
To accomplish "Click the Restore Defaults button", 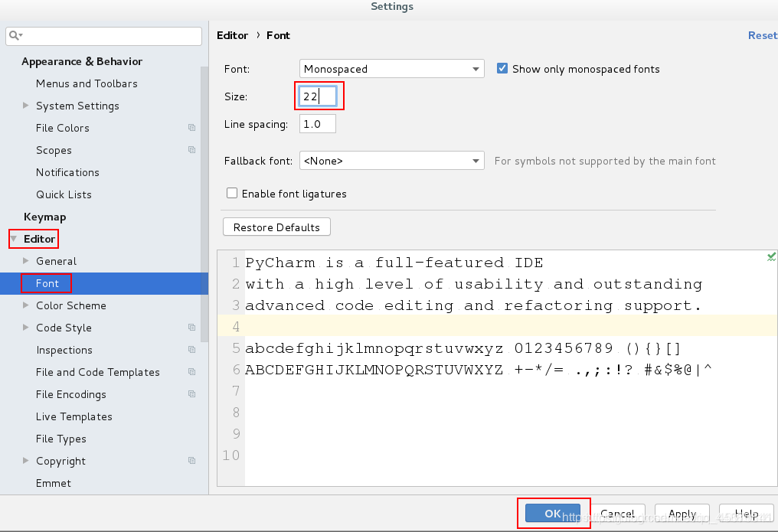I will click(x=277, y=227).
